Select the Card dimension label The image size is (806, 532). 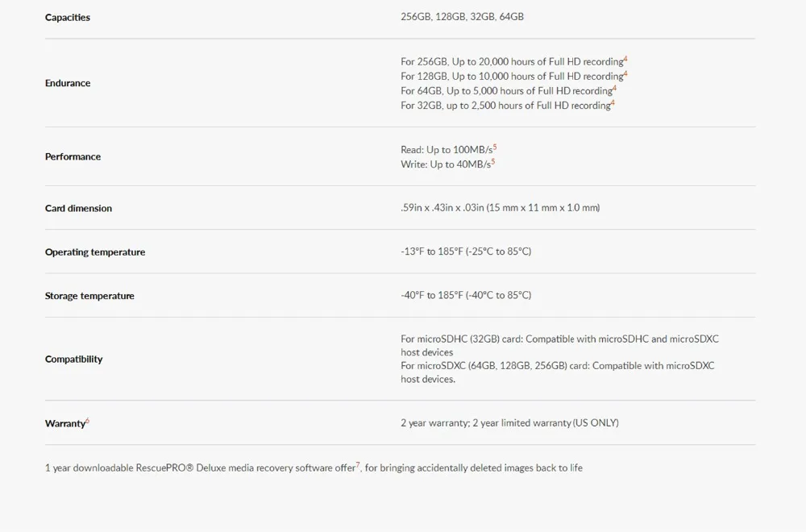(78, 208)
